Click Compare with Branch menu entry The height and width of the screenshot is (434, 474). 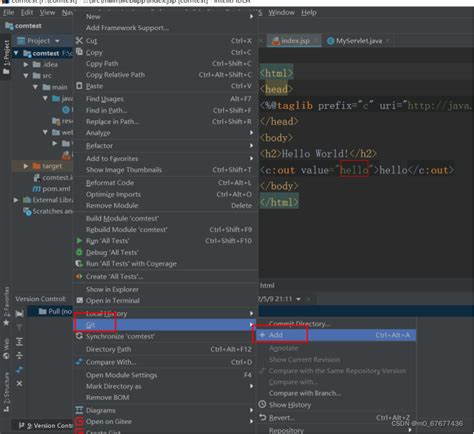tap(305, 393)
